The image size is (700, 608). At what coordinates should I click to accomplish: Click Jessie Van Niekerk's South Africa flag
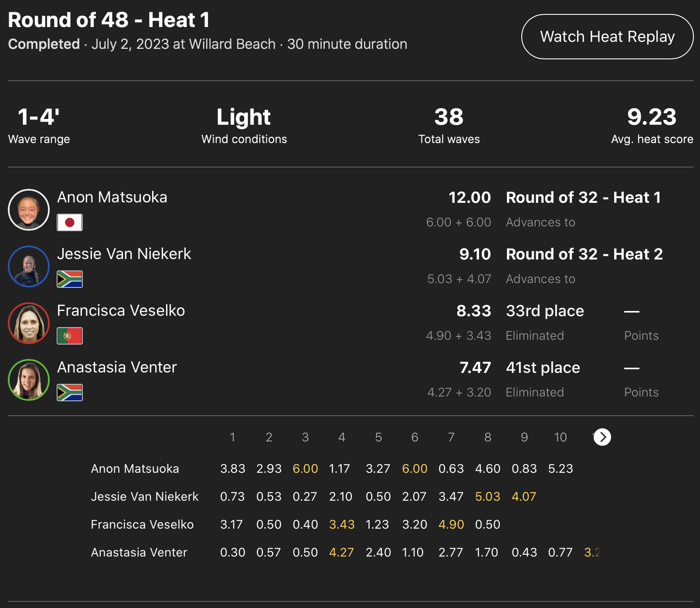70,279
